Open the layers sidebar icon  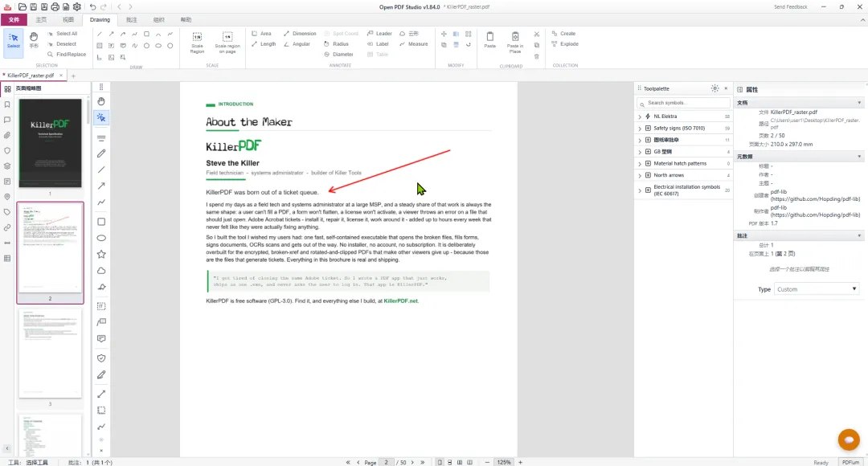pos(7,166)
